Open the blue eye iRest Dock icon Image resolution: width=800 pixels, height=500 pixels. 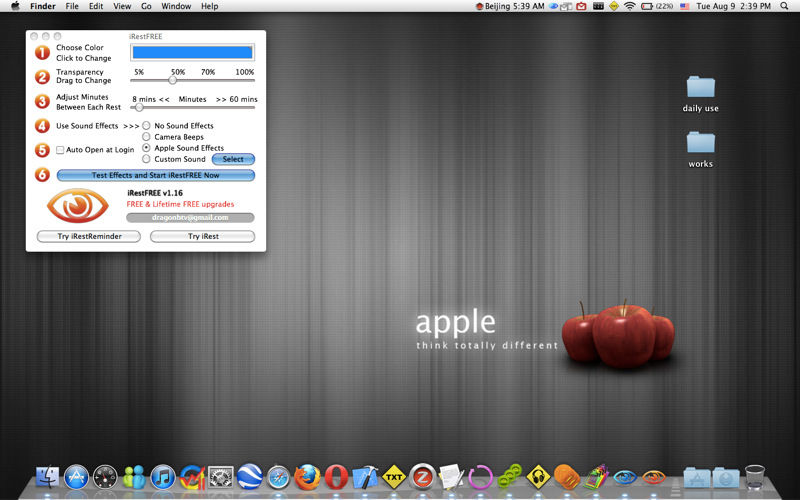point(625,478)
